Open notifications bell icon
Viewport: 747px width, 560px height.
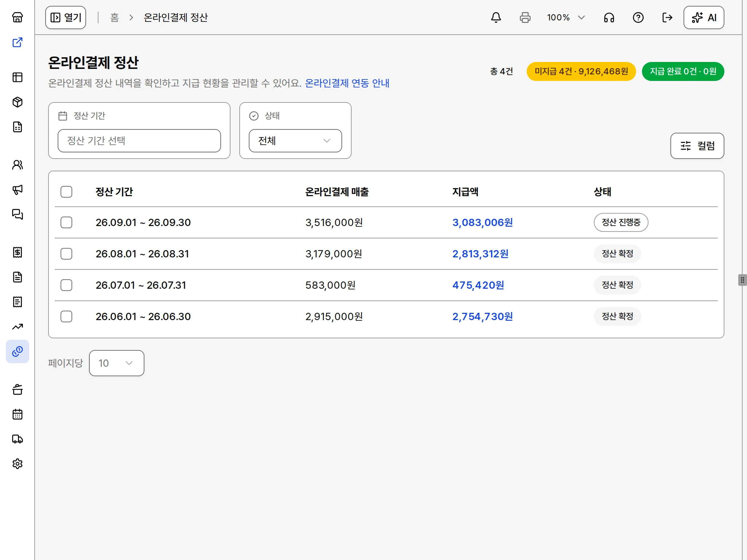tap(496, 17)
